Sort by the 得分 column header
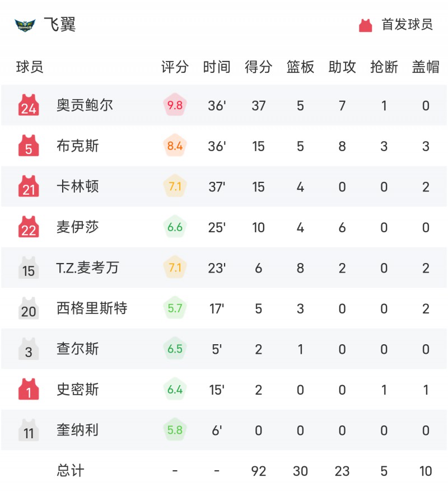The image size is (448, 492). click(258, 67)
